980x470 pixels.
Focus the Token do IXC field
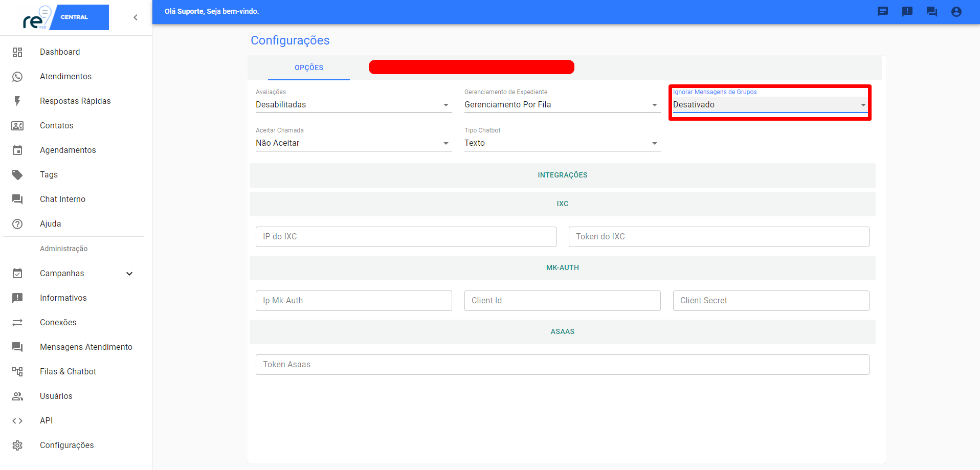pos(719,237)
